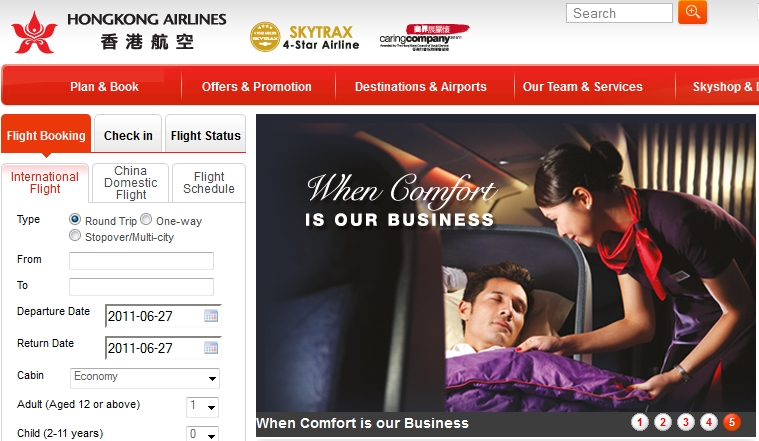Click the orange search magnifier button
This screenshot has height=441, width=759.
692,12
